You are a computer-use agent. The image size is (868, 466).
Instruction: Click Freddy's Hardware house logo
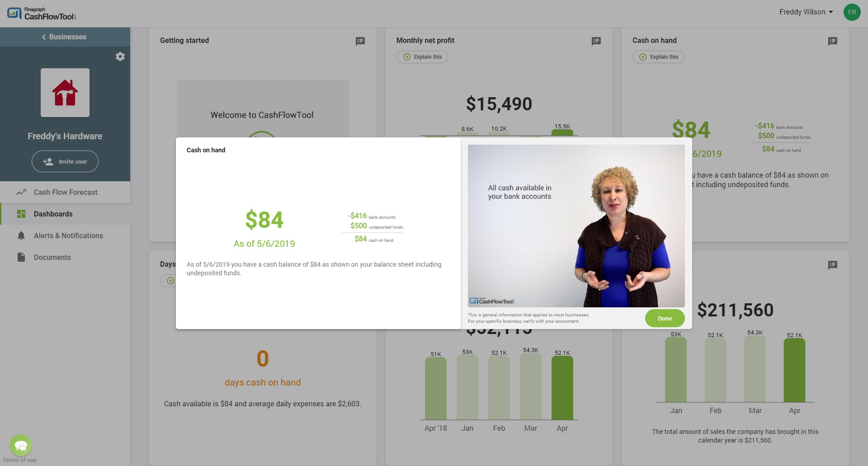[65, 93]
